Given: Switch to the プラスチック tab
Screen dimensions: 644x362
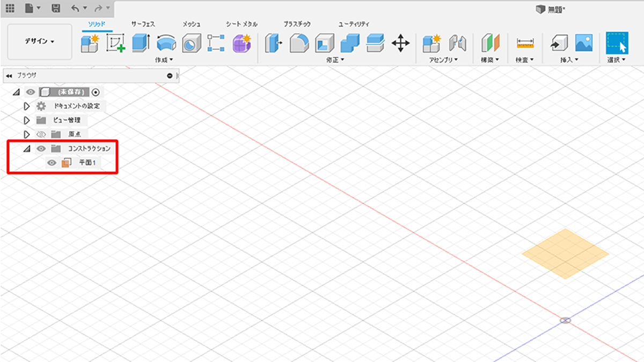Looking at the screenshot, I should (x=297, y=24).
